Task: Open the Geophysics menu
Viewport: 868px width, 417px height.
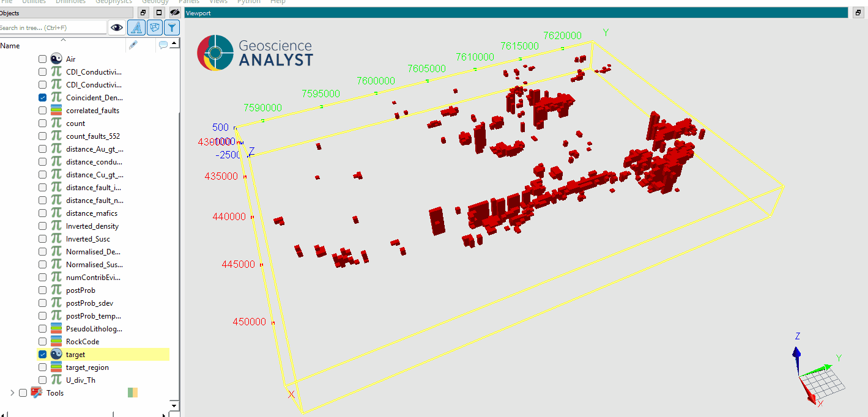Action: pyautogui.click(x=113, y=2)
